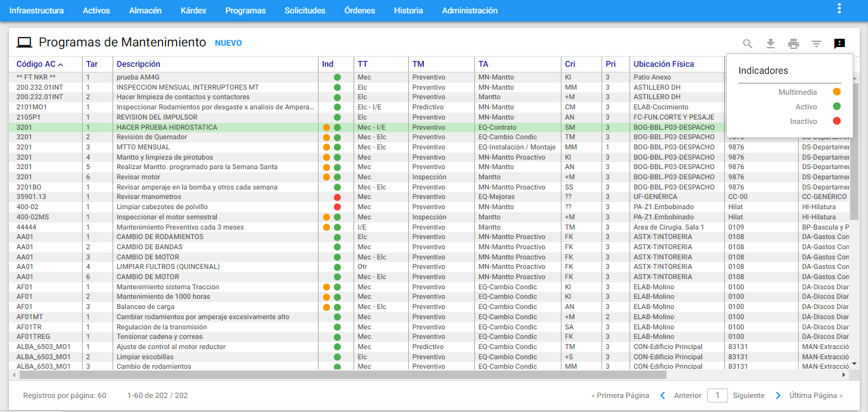
Task: Click code cell 2101MO1
Action: (x=32, y=107)
